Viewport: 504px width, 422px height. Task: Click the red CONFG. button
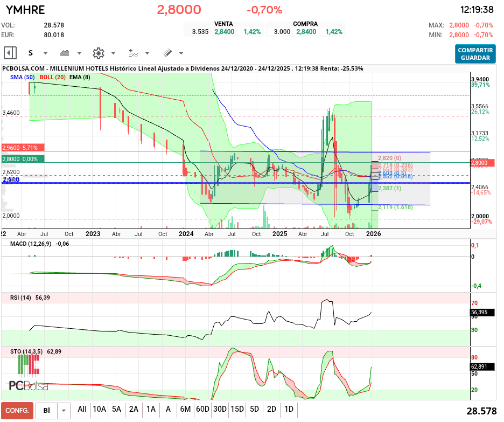pyautogui.click(x=17, y=410)
